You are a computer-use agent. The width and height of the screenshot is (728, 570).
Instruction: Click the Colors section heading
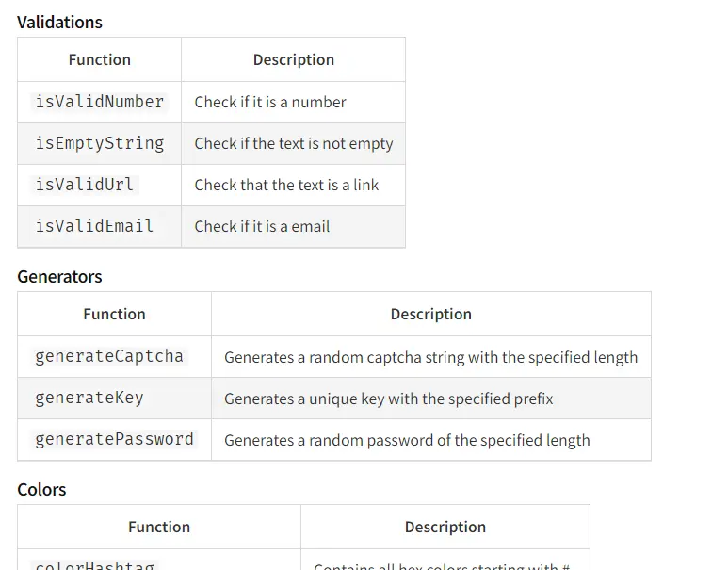pyautogui.click(x=41, y=490)
